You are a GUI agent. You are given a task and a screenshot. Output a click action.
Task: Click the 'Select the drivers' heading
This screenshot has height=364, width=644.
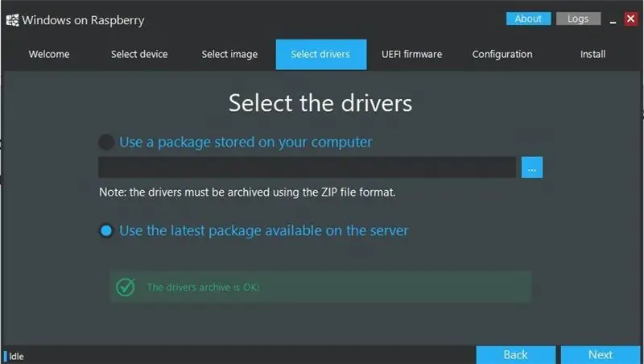pos(320,103)
